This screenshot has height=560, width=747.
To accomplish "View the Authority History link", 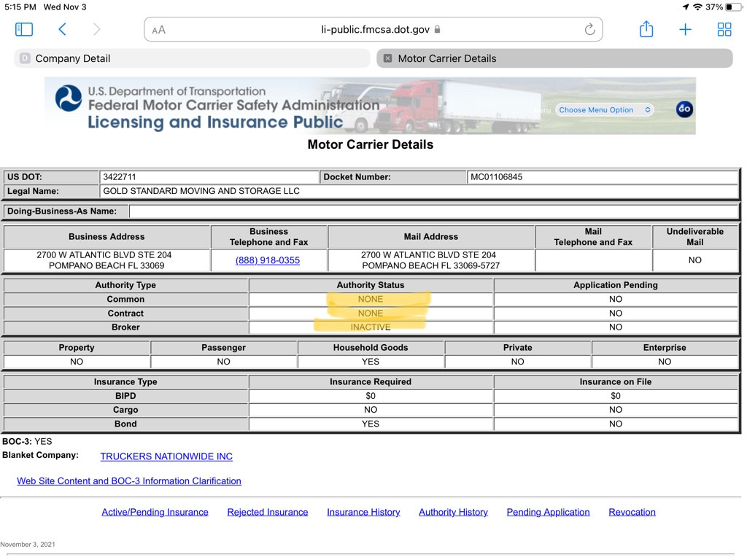I will point(453,513).
